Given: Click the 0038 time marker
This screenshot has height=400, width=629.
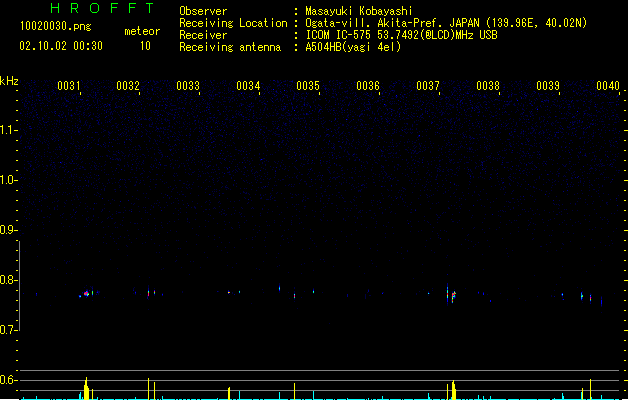Looking at the screenshot, I should pyautogui.click(x=488, y=86).
